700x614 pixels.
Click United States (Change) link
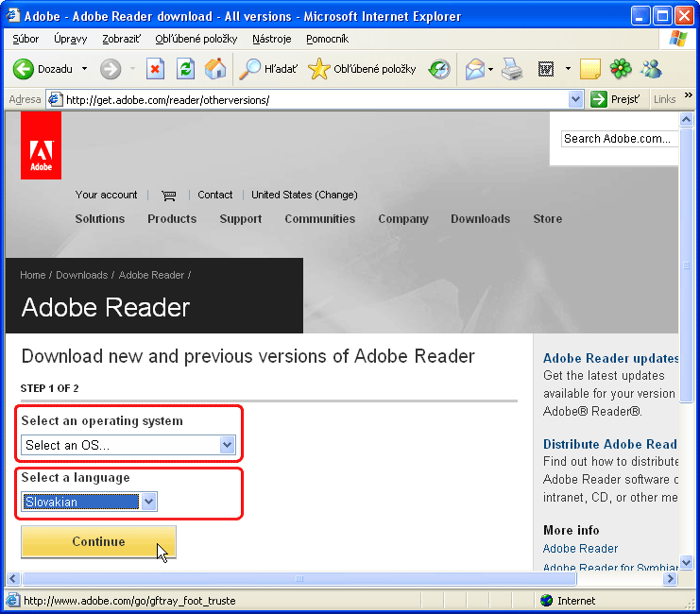(304, 195)
